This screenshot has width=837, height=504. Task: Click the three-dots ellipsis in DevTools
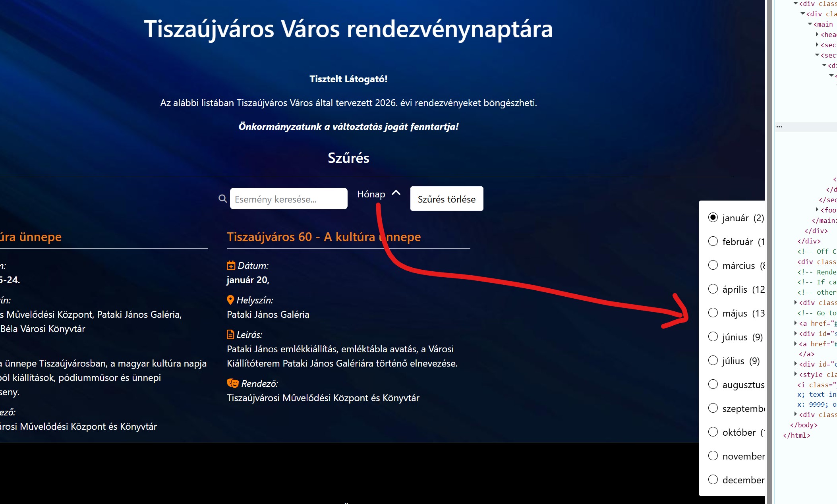point(779,127)
